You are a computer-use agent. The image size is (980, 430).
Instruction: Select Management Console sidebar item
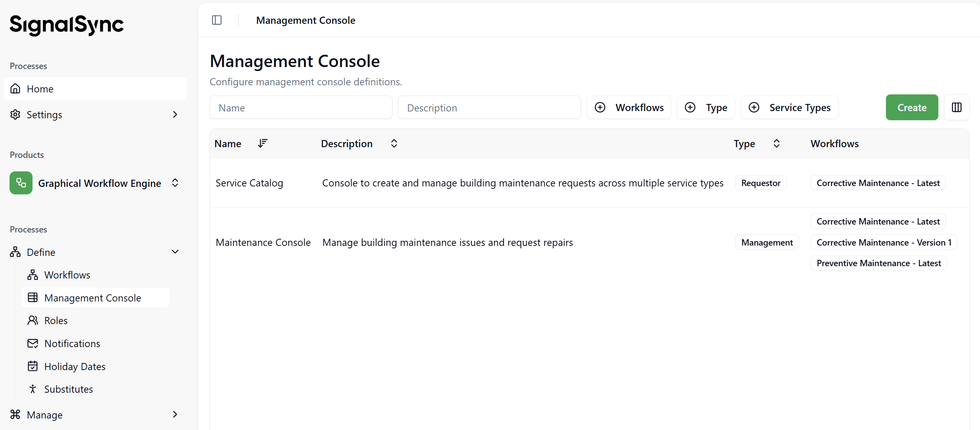click(x=95, y=298)
